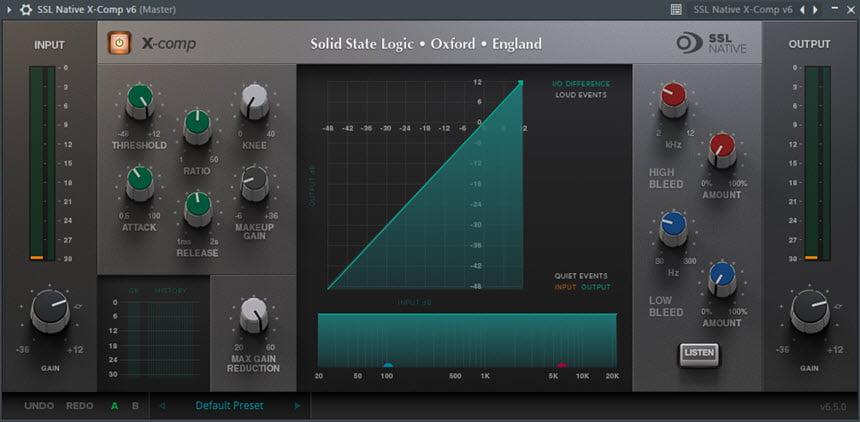This screenshot has width=860, height=422.
Task: Click the input phase invert symbol
Action: tap(78, 306)
